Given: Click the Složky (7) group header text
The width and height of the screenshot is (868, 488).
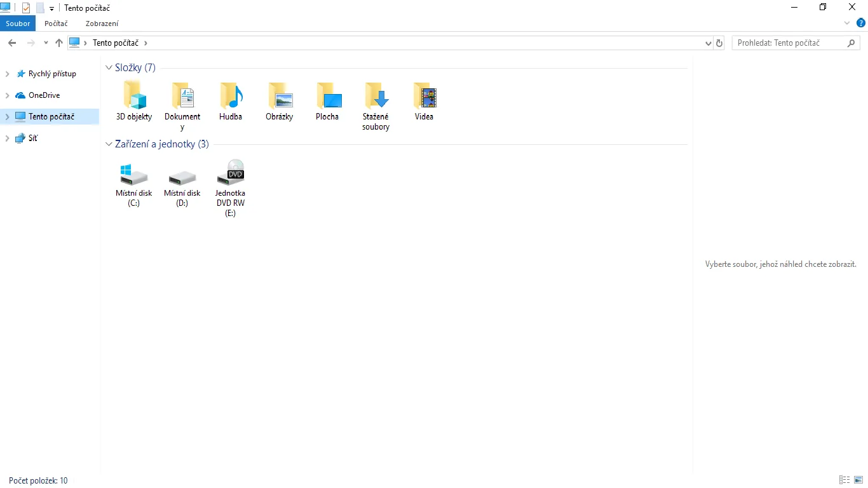Looking at the screenshot, I should [135, 68].
